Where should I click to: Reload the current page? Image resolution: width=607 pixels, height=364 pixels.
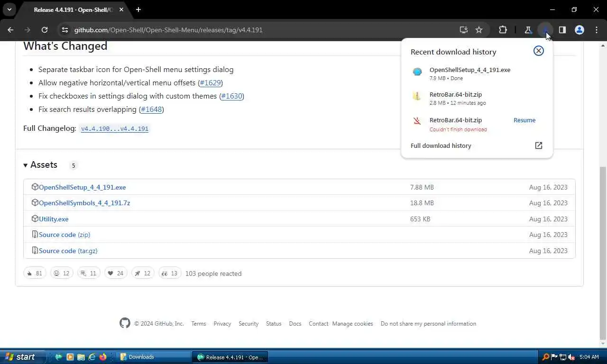45,30
